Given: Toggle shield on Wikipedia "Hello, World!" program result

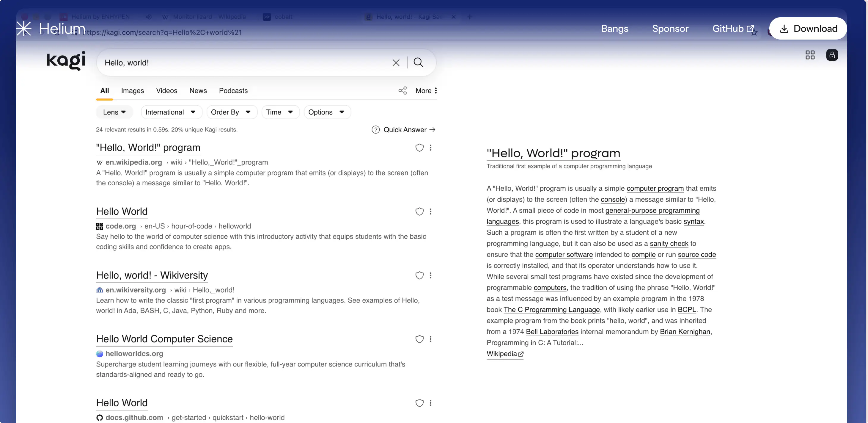Looking at the screenshot, I should click(x=419, y=148).
